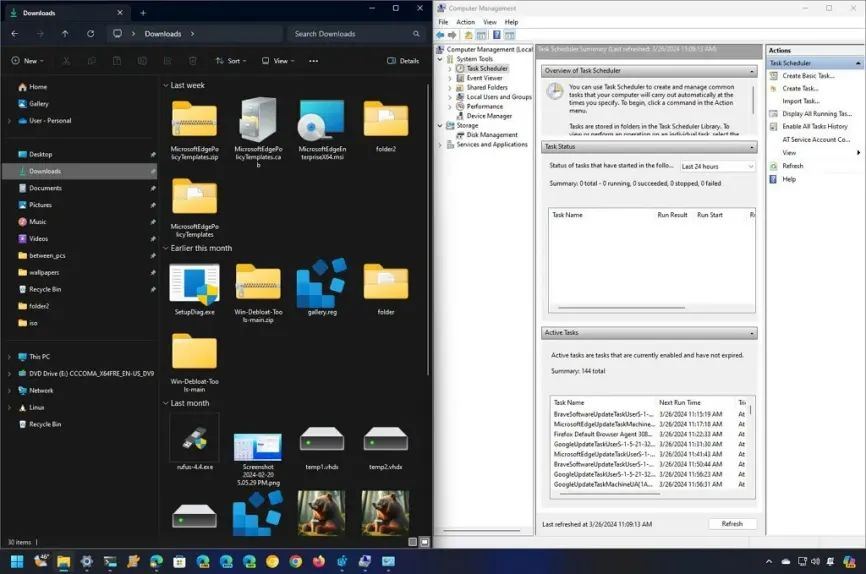Viewport: 866px width, 574px height.
Task: Collapse the Overview of Task Scheduler section
Action: [750, 71]
